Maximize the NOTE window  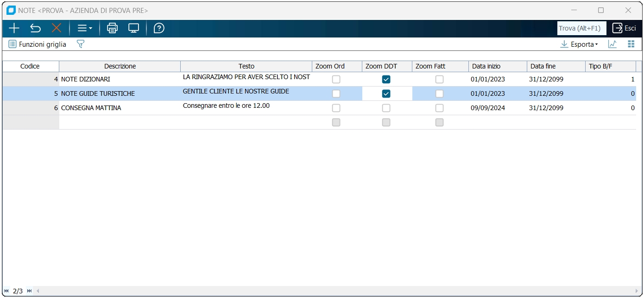pos(601,10)
